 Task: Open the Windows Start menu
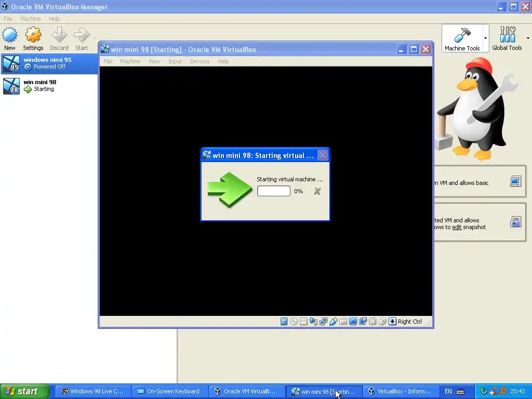point(25,391)
